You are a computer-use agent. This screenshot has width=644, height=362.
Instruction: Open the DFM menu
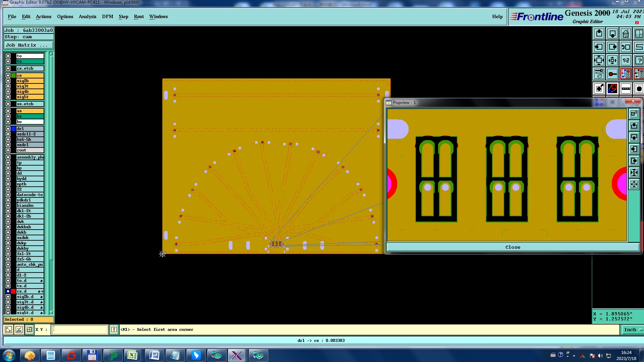click(107, 16)
